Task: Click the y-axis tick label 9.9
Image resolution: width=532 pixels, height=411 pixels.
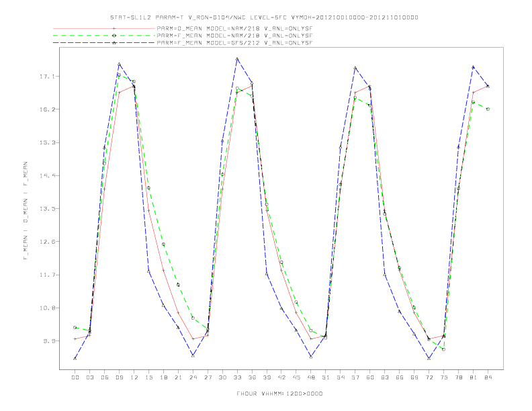Action: tap(48, 341)
